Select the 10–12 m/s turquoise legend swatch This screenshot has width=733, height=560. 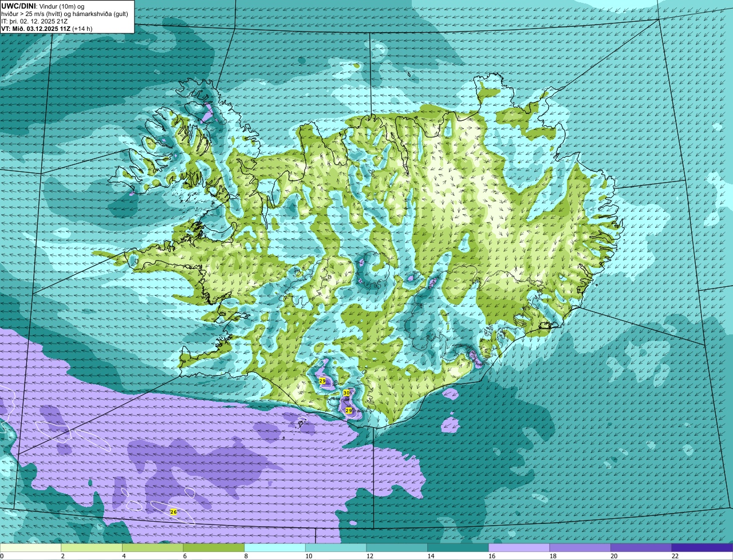pyautogui.click(x=336, y=547)
